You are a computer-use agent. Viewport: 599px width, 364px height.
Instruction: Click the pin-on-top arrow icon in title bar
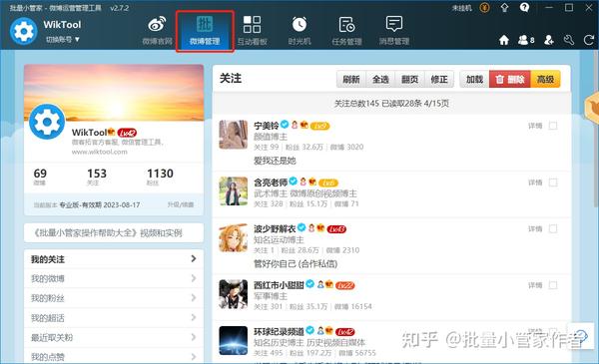504,8
